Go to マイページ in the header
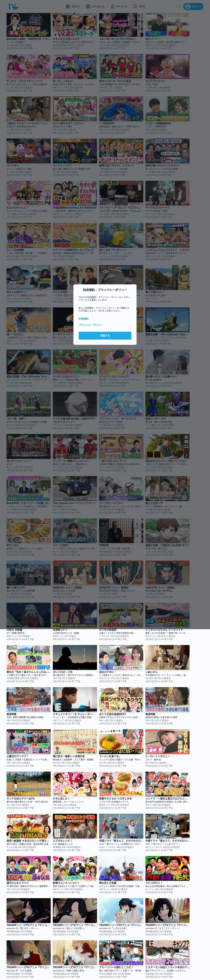Image resolution: width=210 pixels, height=980 pixels. click(119, 7)
